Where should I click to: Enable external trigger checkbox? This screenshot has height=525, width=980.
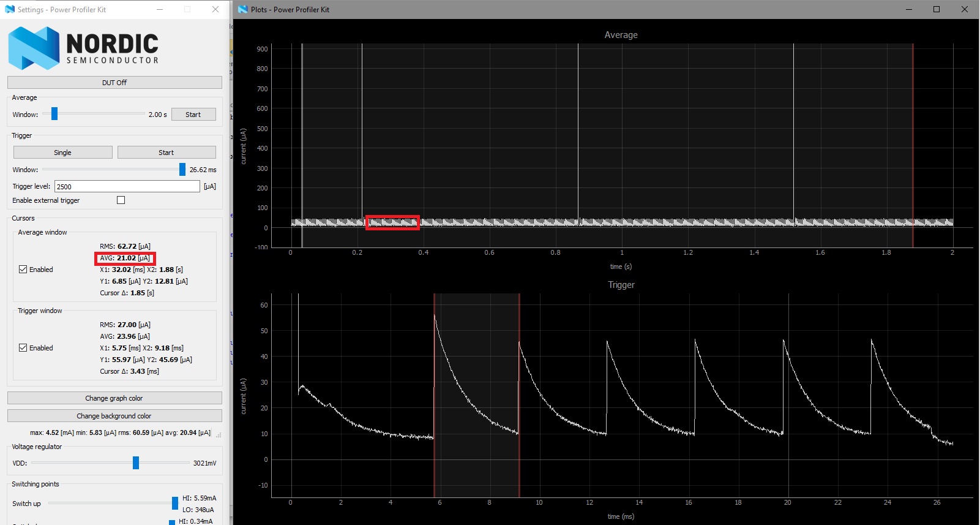[121, 200]
